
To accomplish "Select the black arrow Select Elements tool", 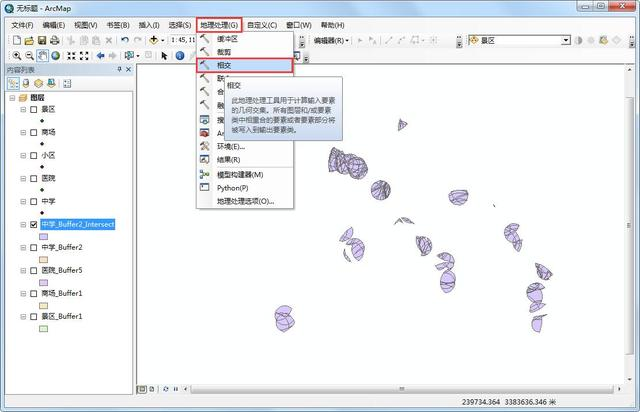I will [164, 56].
